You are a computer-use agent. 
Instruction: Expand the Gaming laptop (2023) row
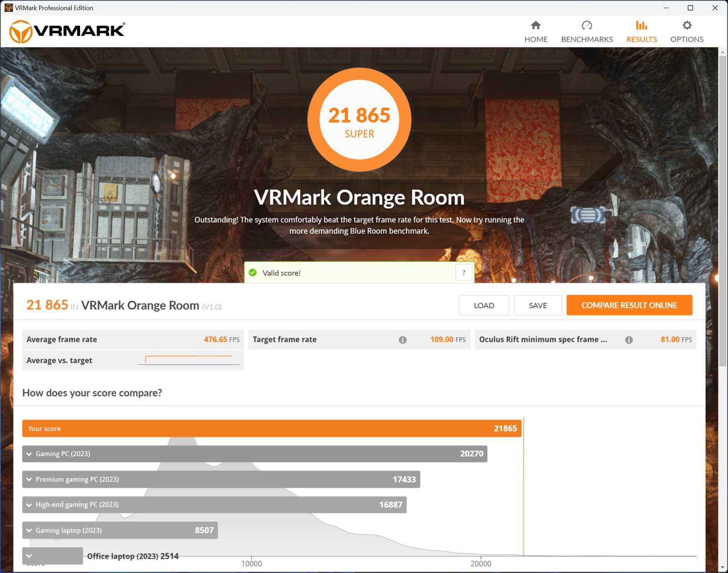point(29,530)
